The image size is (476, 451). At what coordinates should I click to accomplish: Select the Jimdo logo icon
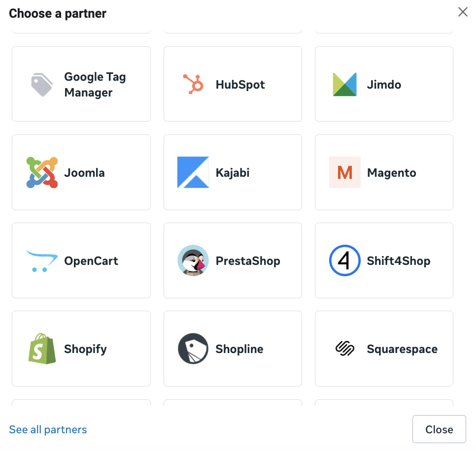click(x=344, y=84)
